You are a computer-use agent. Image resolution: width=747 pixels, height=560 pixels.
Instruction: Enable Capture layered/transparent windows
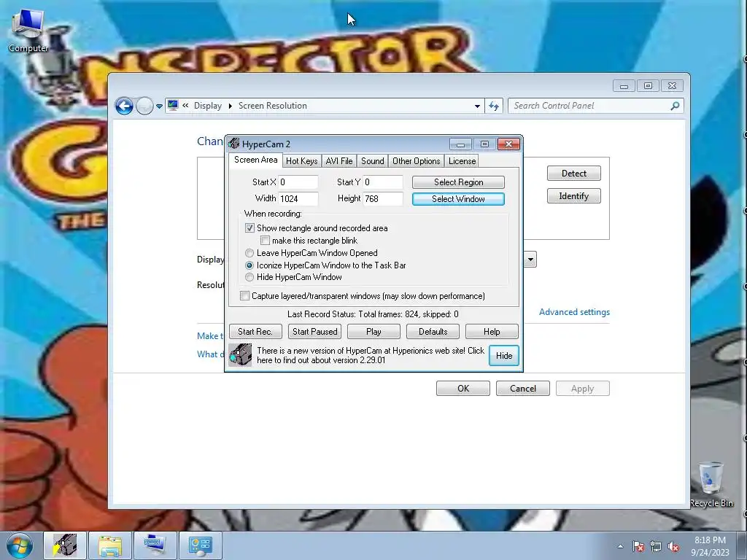point(244,296)
